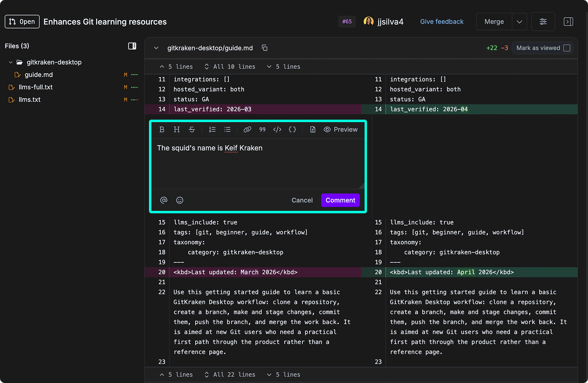Click the Files (3) heading
This screenshot has width=588, height=383.
pos(17,46)
